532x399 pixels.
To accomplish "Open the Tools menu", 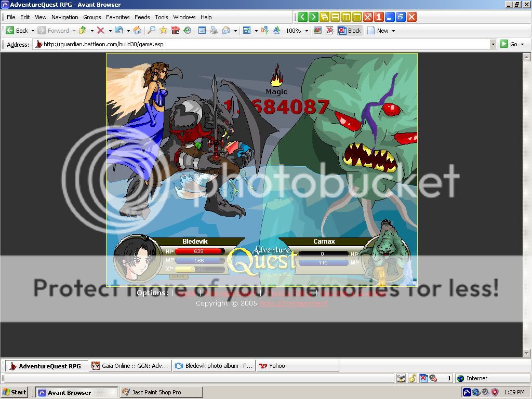I will point(162,17).
